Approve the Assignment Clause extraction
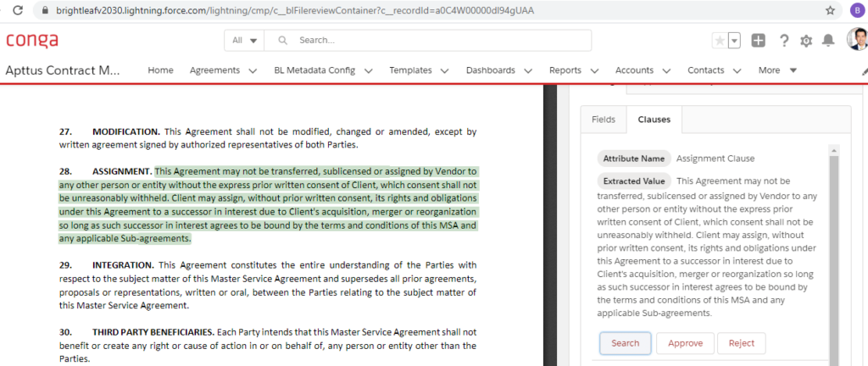868x366 pixels. click(x=684, y=343)
